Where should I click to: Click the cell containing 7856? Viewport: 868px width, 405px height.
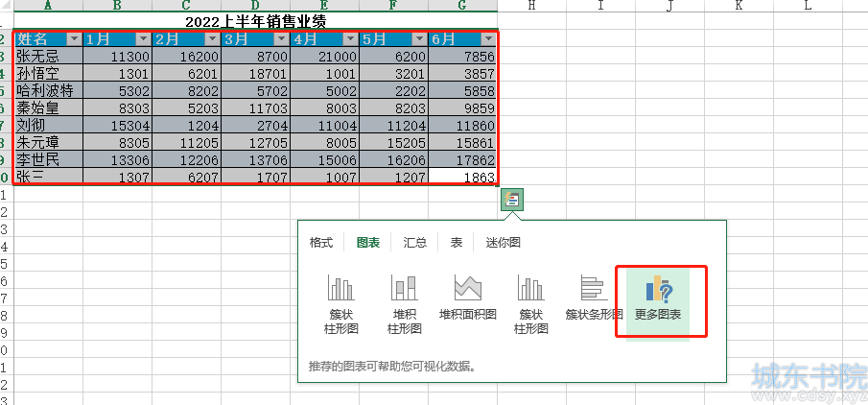[462, 56]
